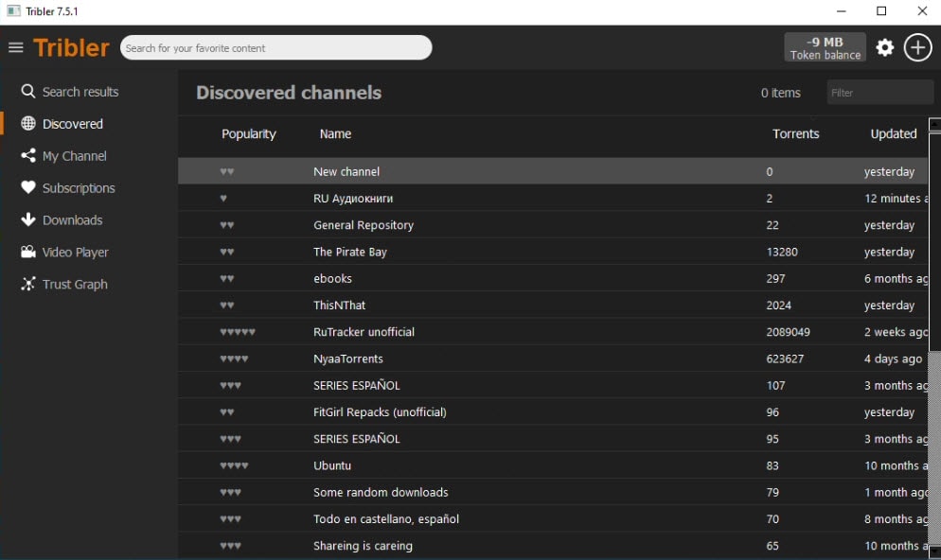Open the Subscriptions page
Screen dimensions: 941x560
[79, 188]
